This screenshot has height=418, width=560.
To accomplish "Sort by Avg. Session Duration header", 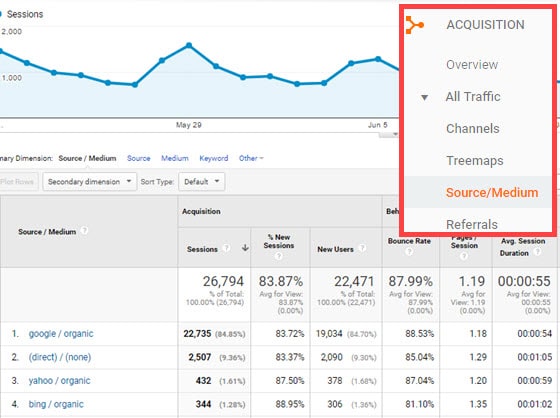I will (x=523, y=247).
